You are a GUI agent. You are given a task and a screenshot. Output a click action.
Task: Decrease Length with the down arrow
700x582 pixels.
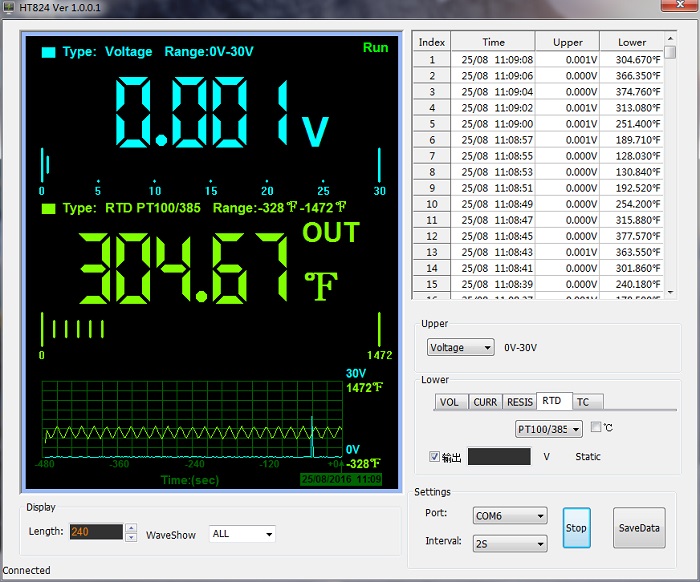coord(131,537)
